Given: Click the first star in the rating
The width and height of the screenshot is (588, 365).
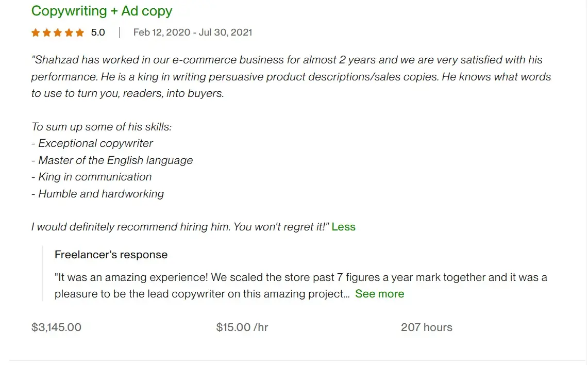Looking at the screenshot, I should (35, 32).
